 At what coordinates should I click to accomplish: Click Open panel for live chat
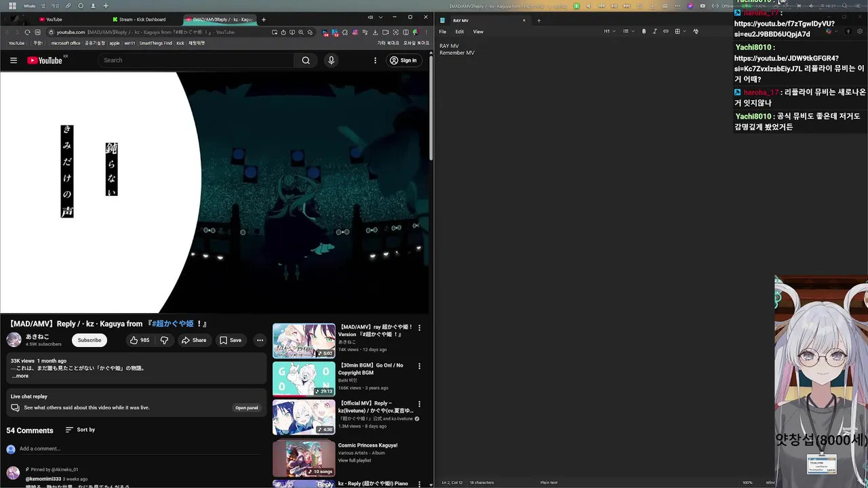pos(247,408)
